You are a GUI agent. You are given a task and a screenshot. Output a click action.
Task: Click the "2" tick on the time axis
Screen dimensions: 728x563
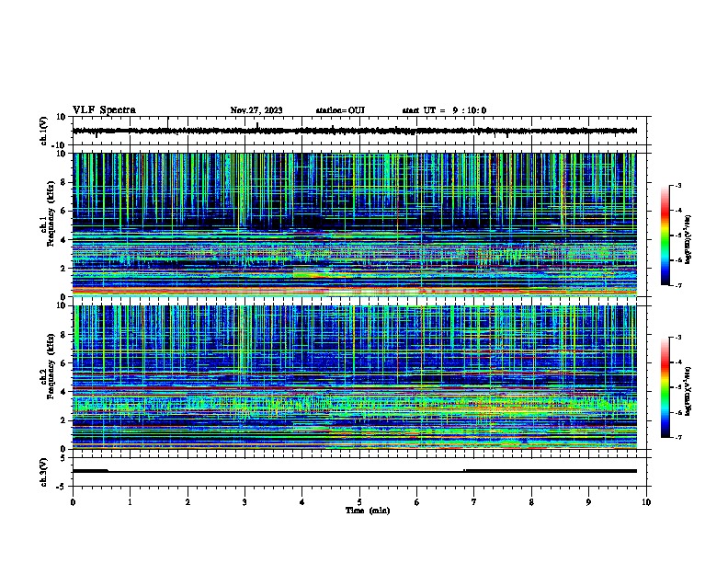pyautogui.click(x=188, y=502)
